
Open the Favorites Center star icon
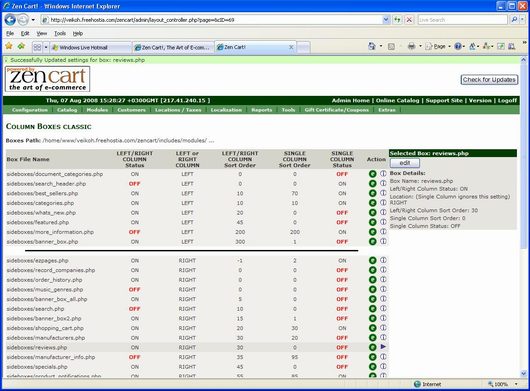coord(9,46)
